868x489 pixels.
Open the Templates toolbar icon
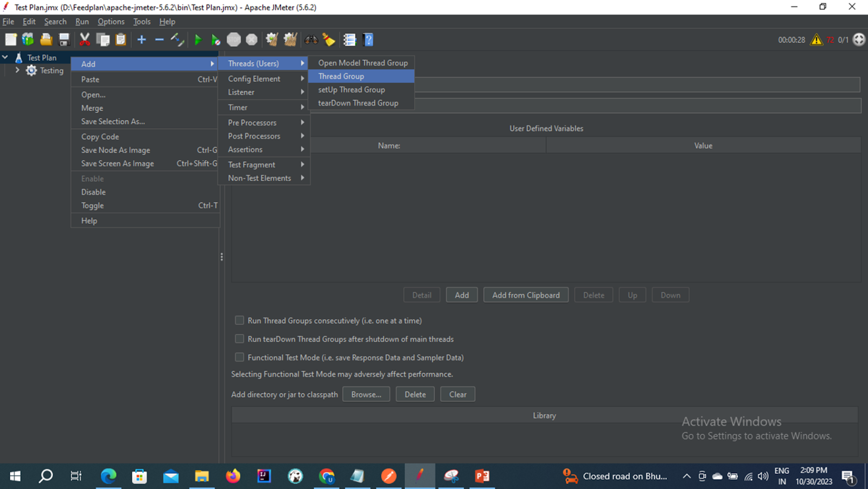(x=28, y=40)
